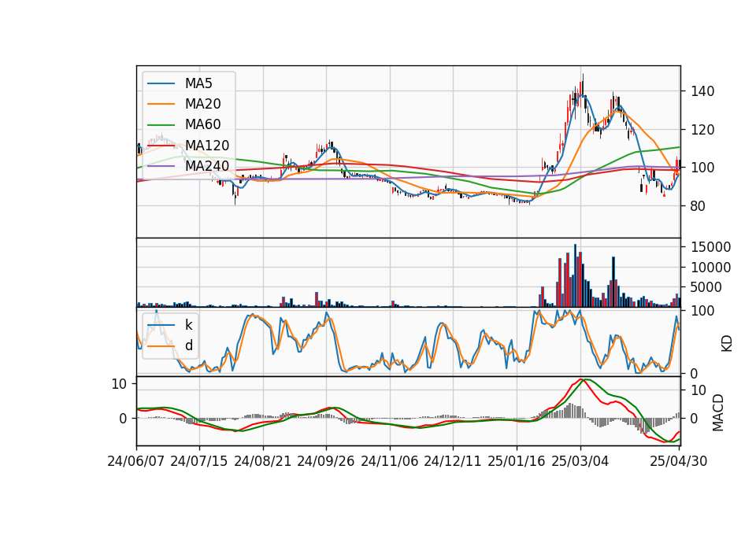Screen dimensions: 756x543
Task: Click the orange MA20 legend line sample
Action: coord(161,104)
